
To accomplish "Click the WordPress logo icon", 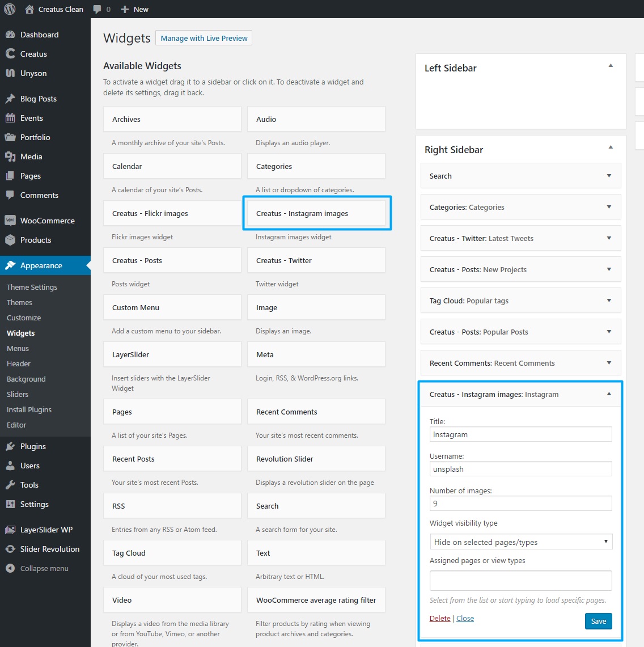I will point(10,9).
